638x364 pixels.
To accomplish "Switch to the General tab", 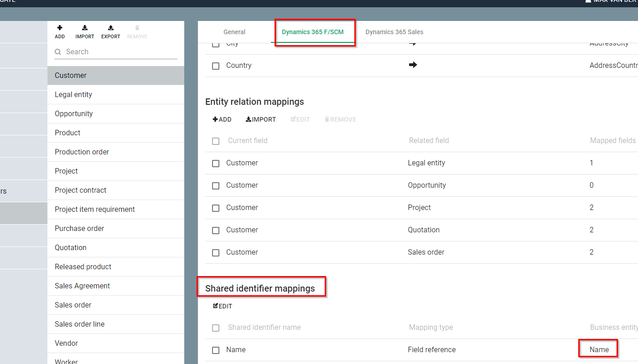I will pos(234,32).
